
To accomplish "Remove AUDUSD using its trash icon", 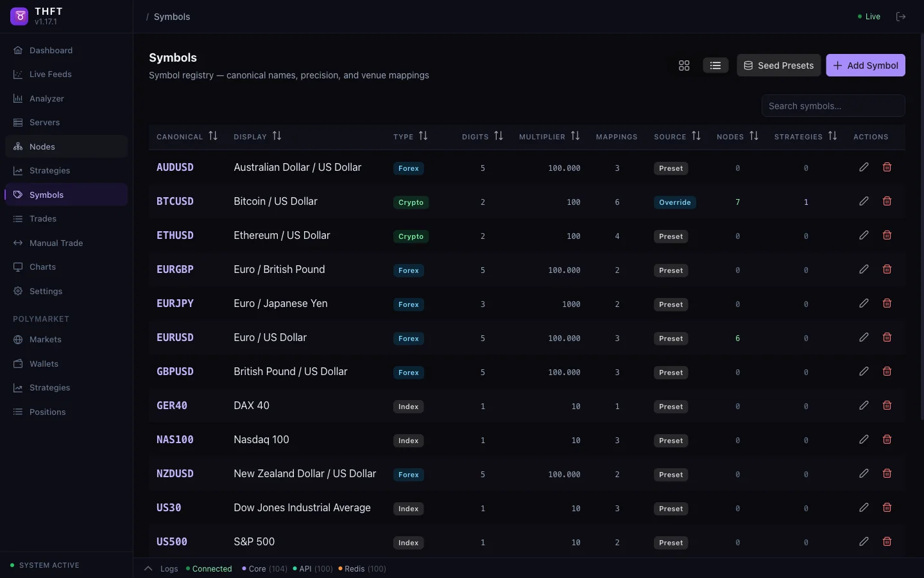I will click(887, 167).
